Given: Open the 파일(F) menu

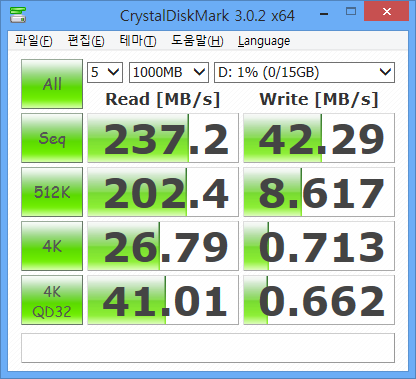Looking at the screenshot, I should pyautogui.click(x=34, y=41).
